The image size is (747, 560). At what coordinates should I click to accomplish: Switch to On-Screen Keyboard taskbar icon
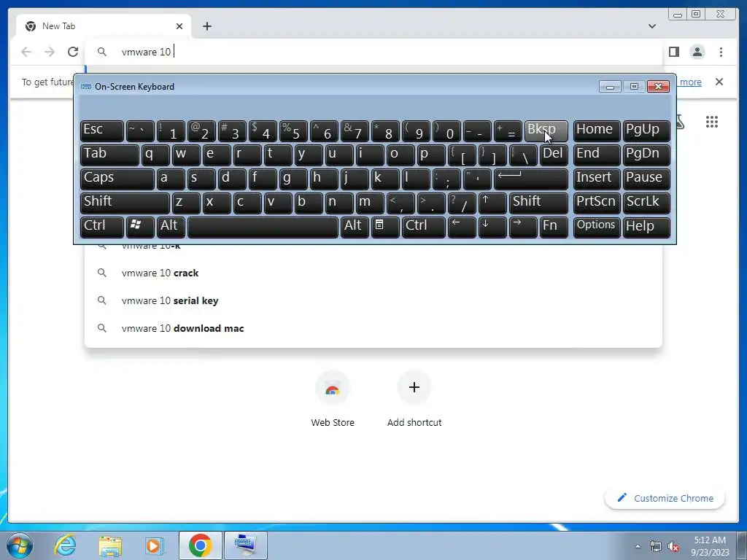(x=245, y=545)
